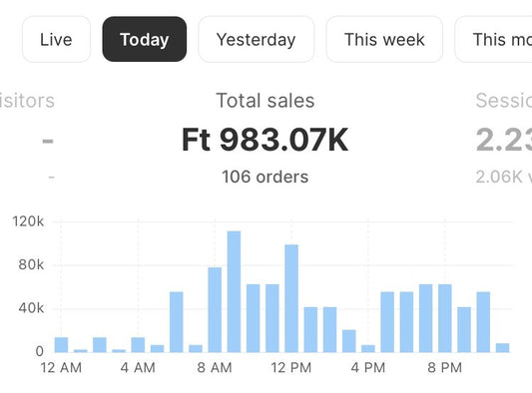The image size is (532, 393).
Task: Tap the 106 orders label
Action: [265, 177]
